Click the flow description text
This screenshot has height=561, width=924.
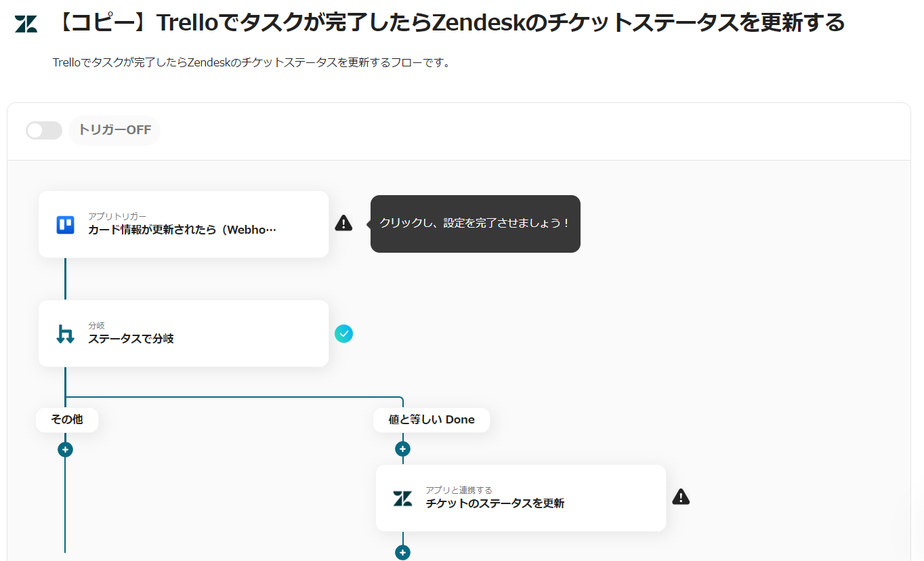251,62
